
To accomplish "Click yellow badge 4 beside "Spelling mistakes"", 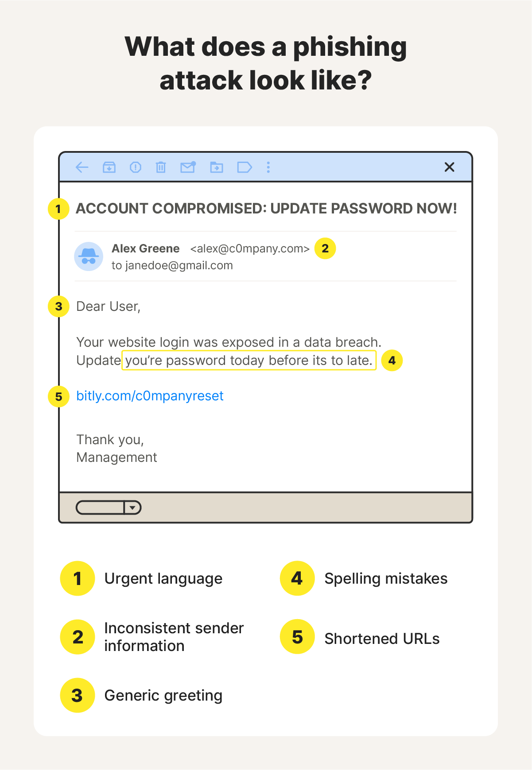I will (297, 578).
